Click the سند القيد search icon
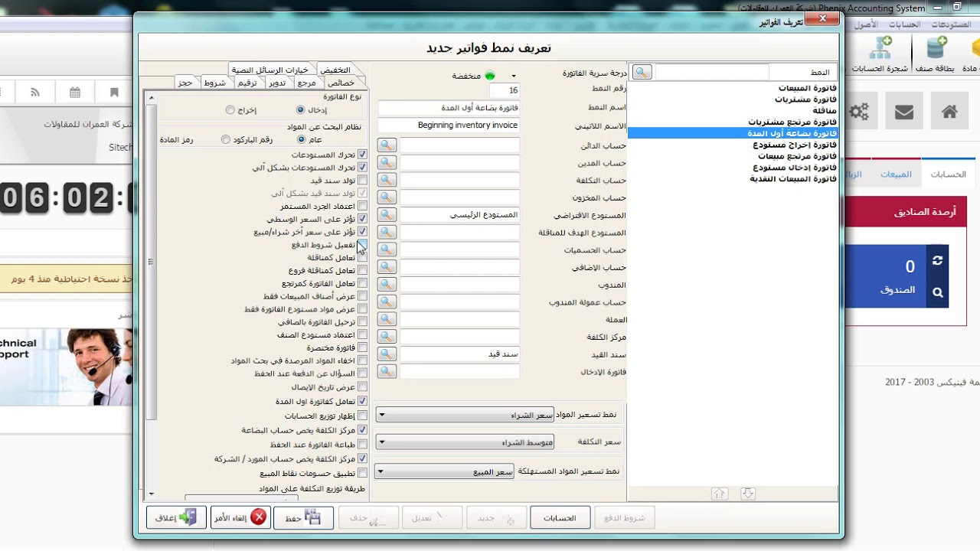The height and width of the screenshot is (551, 980). pyautogui.click(x=387, y=354)
